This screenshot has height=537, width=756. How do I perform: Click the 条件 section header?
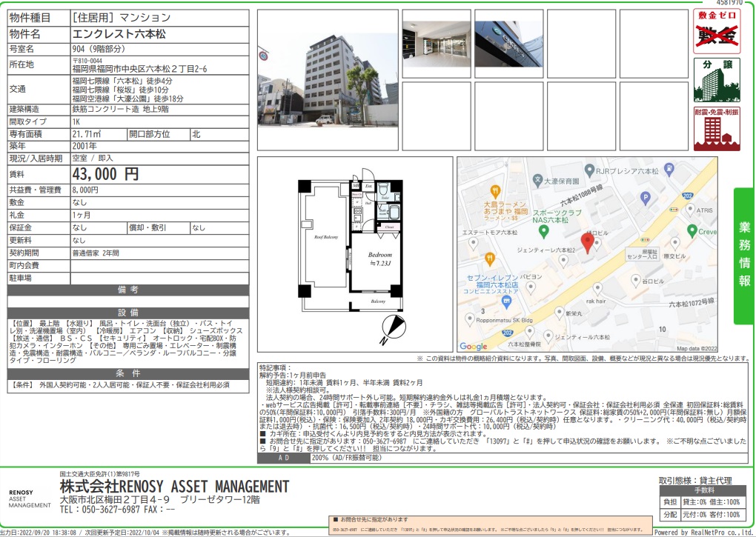coord(128,373)
